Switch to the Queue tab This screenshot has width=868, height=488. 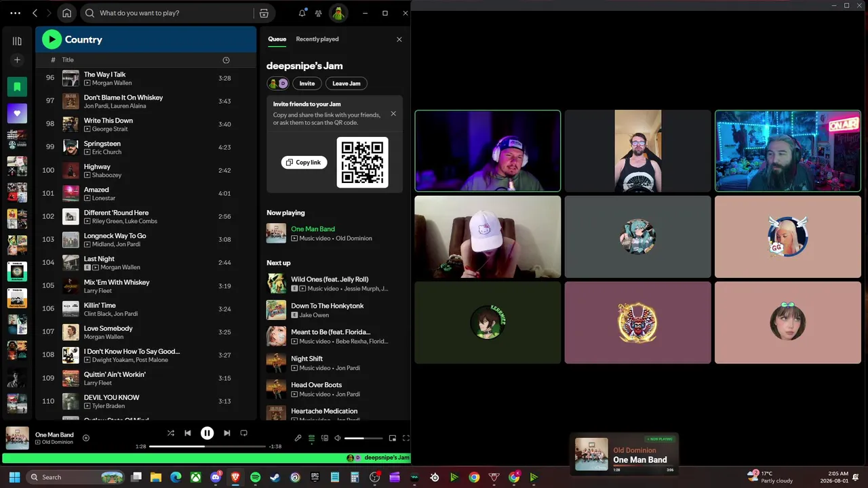click(277, 39)
